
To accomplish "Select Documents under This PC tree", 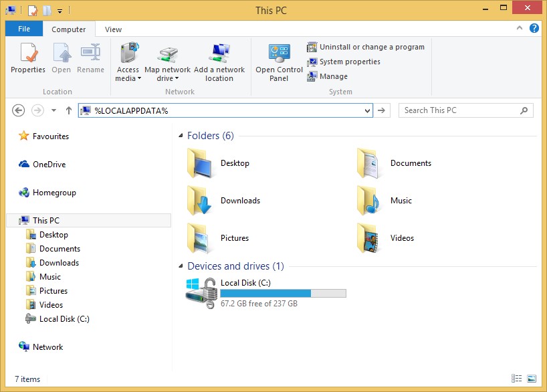I will pos(53,249).
